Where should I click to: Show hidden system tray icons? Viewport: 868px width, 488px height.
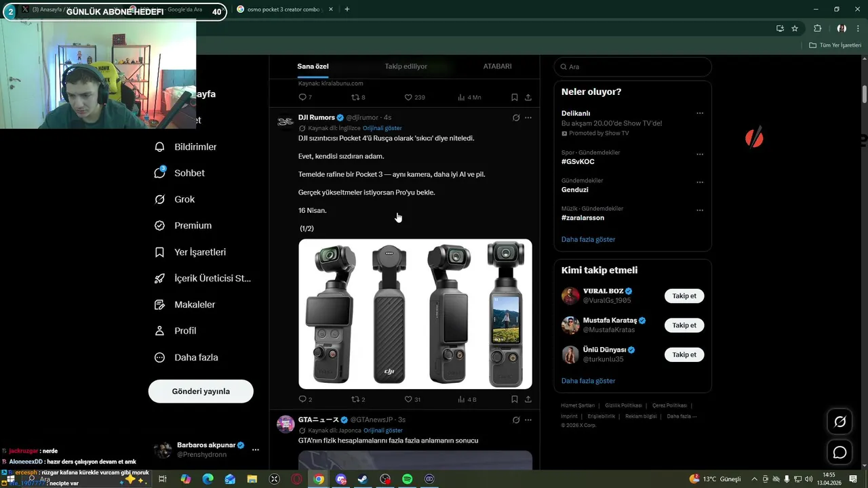(754, 479)
